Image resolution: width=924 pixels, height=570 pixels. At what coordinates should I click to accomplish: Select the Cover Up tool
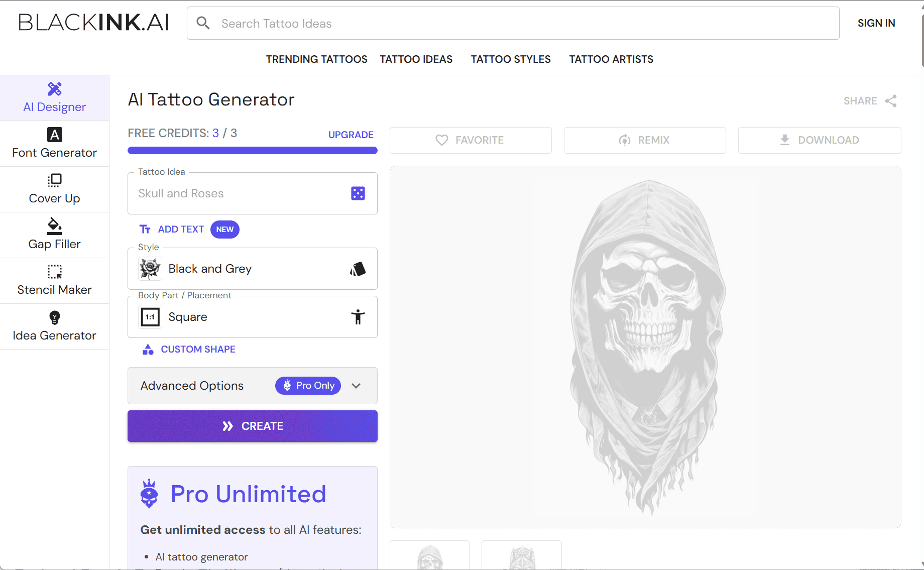tap(54, 189)
